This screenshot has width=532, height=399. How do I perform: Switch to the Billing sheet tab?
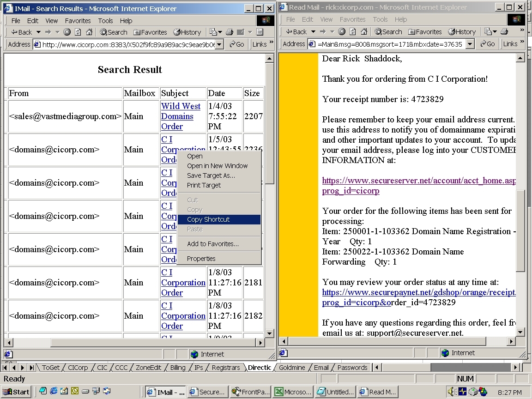177,368
